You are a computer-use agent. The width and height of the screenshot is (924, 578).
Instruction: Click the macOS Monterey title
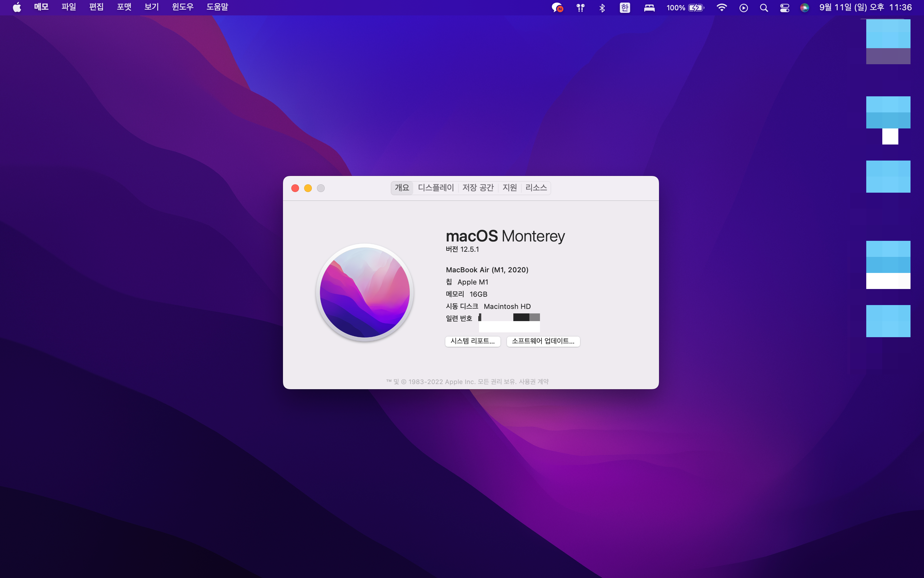505,236
